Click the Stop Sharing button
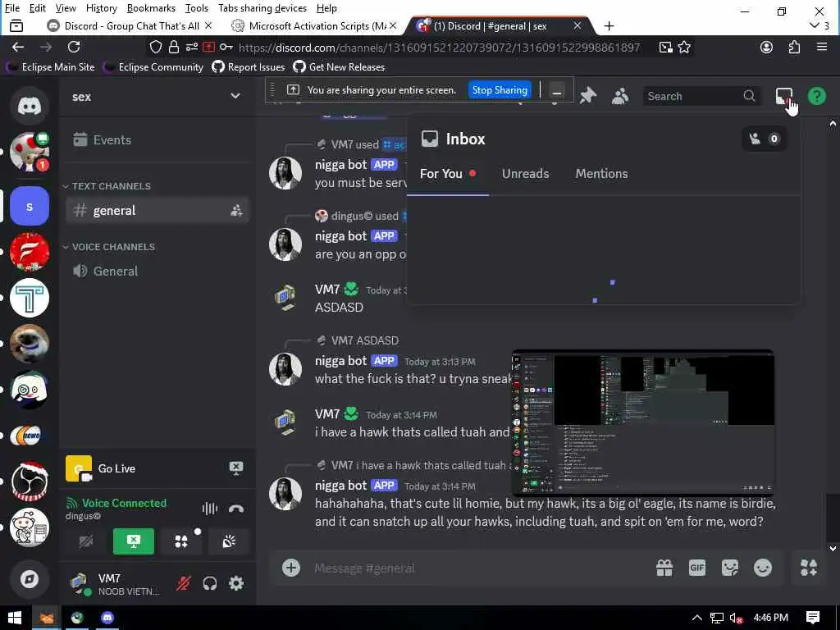 pyautogui.click(x=500, y=90)
